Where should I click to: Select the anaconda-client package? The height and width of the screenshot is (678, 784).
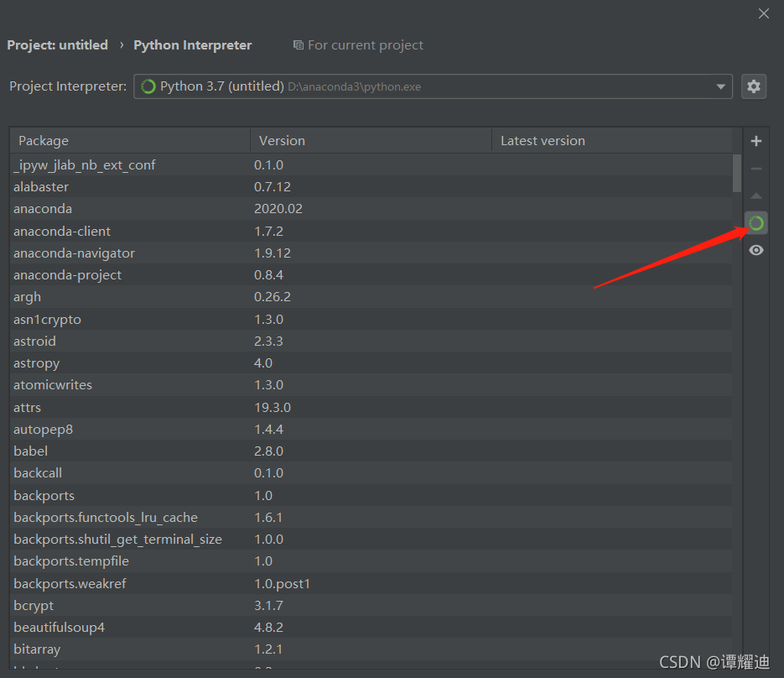click(x=371, y=231)
